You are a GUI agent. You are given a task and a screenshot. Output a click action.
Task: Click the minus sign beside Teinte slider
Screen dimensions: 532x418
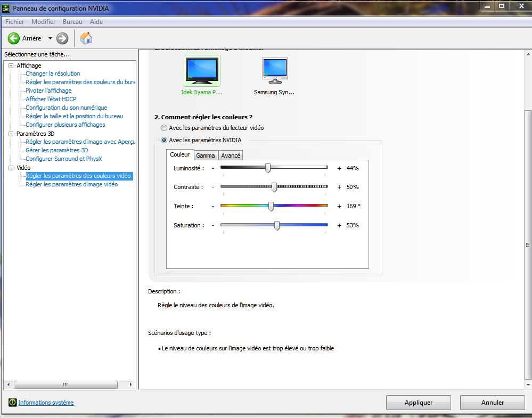(213, 206)
